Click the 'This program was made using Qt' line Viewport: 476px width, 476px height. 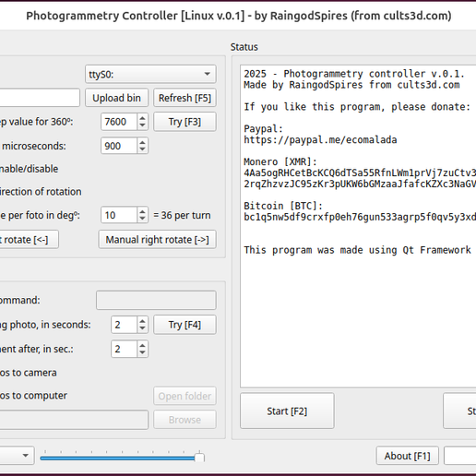click(357, 250)
